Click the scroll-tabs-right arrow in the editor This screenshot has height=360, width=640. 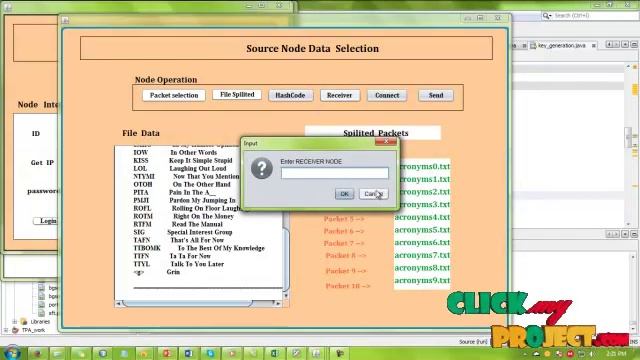coord(617,44)
